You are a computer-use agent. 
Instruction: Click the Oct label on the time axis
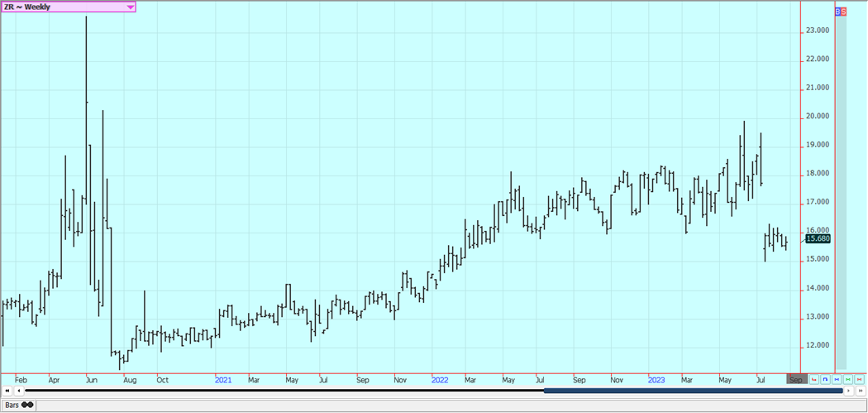pyautogui.click(x=162, y=380)
